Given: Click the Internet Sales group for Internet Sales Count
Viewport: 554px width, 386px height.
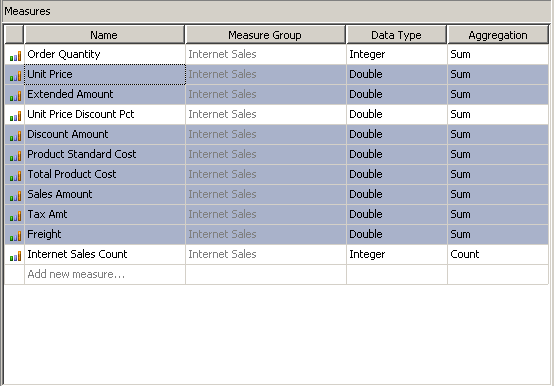Looking at the screenshot, I should (266, 255).
